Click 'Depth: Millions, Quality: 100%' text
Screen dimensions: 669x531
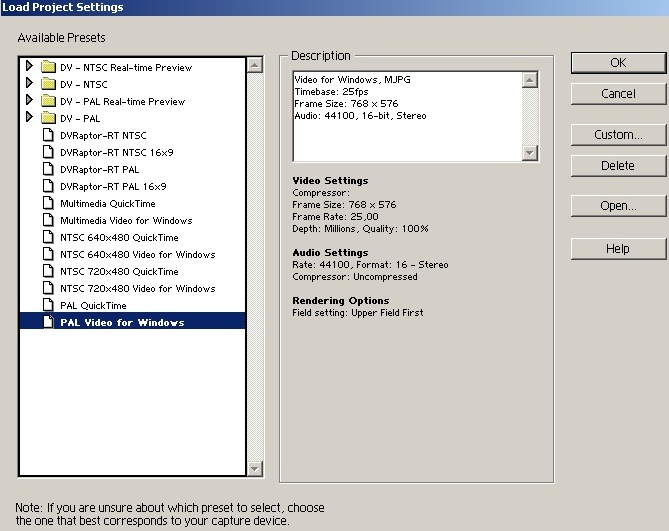(361, 229)
